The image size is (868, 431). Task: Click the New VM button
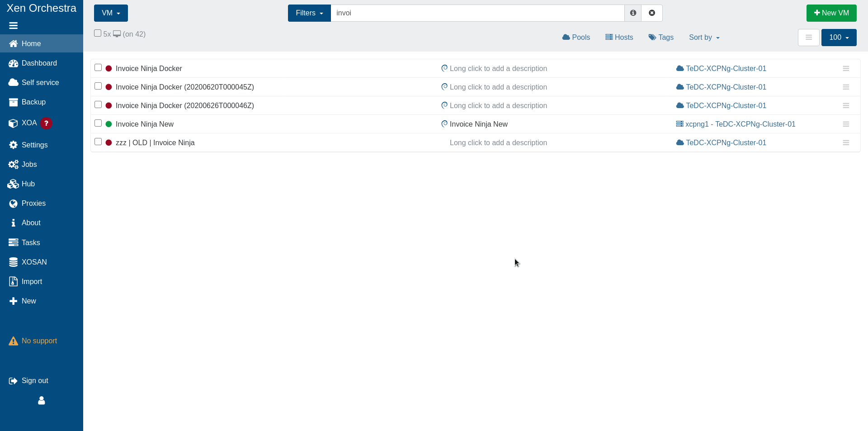click(x=831, y=13)
